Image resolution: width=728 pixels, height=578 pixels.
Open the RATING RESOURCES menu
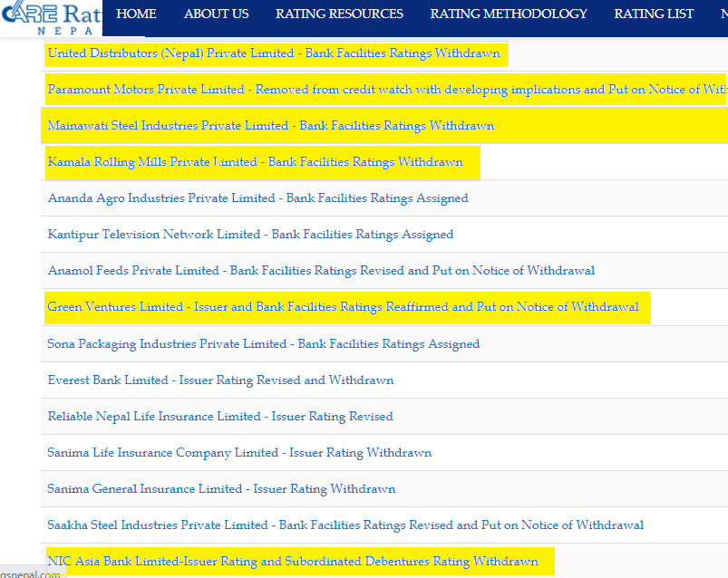tap(339, 14)
